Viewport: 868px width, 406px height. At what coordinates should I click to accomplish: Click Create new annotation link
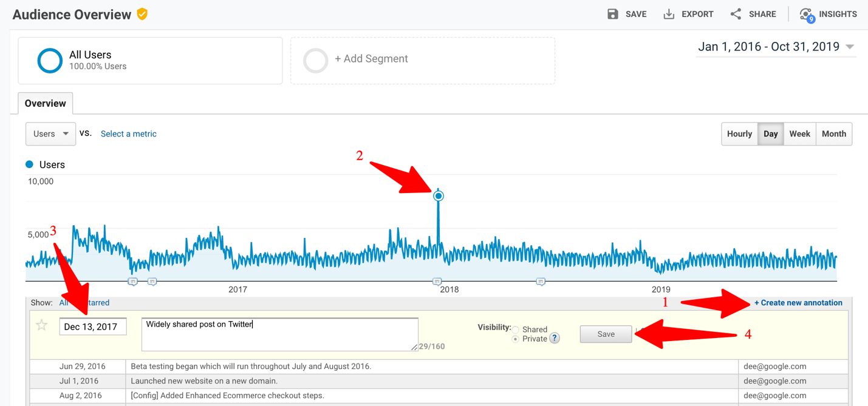798,303
